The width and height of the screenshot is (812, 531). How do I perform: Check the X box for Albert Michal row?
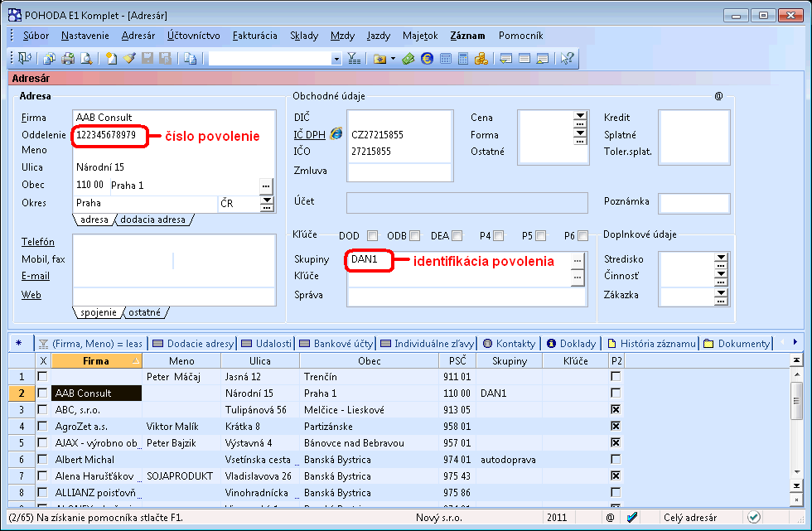[x=42, y=459]
